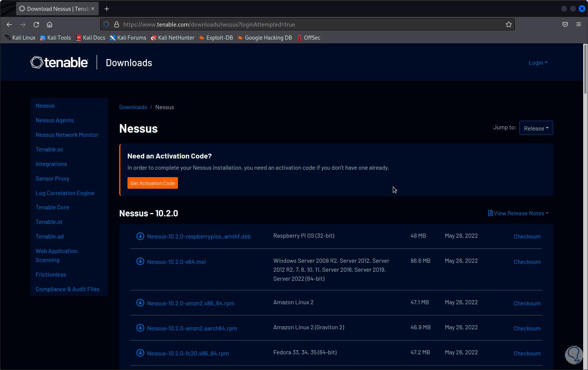This screenshot has height=370, width=588.
Task: Click the Downloads breadcrumb link
Action: coord(133,107)
